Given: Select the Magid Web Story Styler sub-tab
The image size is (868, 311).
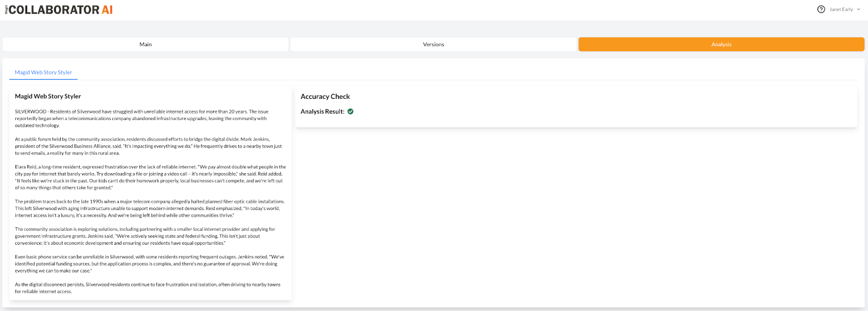Looking at the screenshot, I should coord(43,72).
